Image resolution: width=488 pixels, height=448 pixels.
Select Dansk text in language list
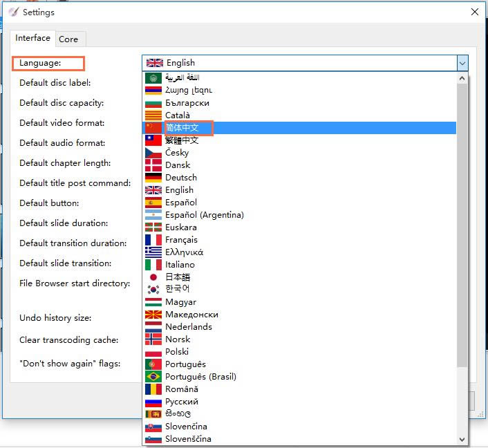tap(178, 165)
